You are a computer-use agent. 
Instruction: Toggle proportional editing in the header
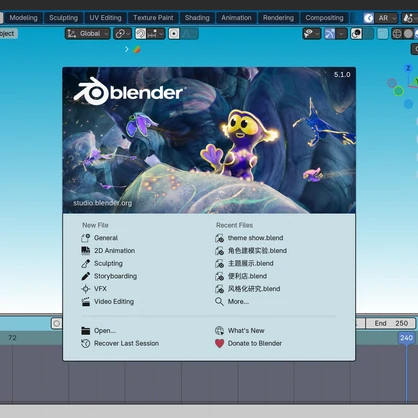pos(174,34)
